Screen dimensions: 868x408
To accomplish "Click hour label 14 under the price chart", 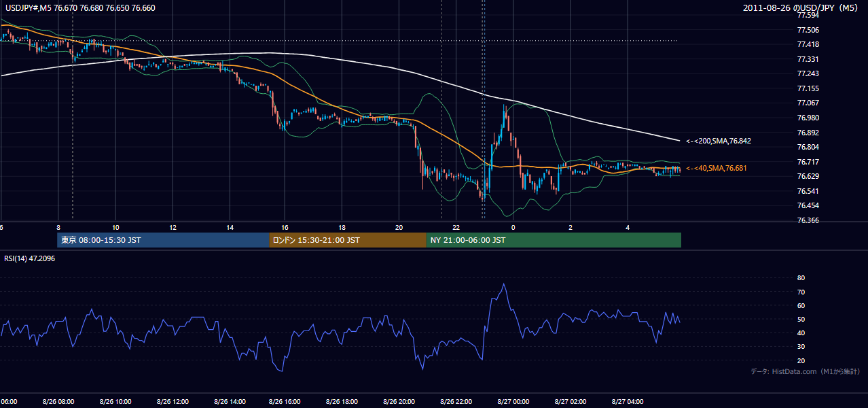I will click(x=230, y=227).
